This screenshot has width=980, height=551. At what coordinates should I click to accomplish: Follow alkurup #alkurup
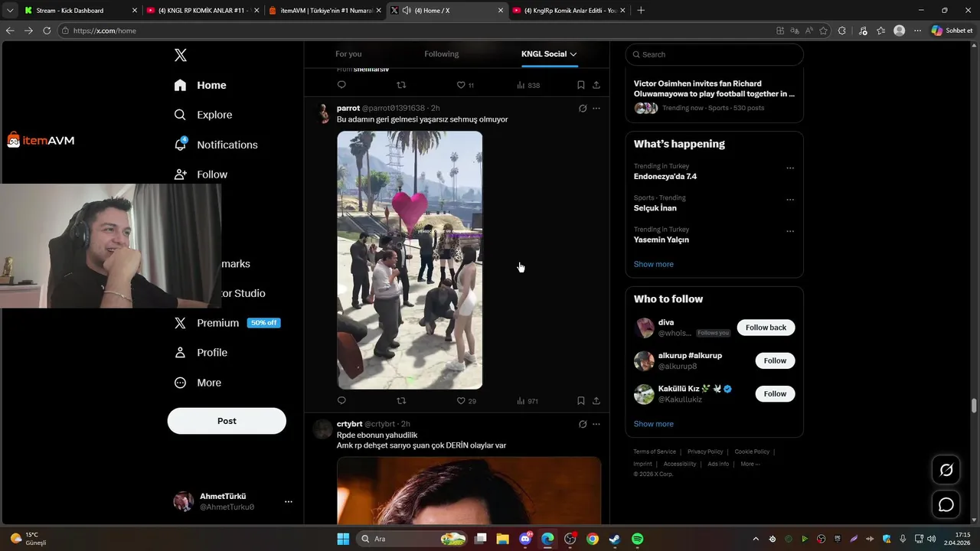(775, 360)
